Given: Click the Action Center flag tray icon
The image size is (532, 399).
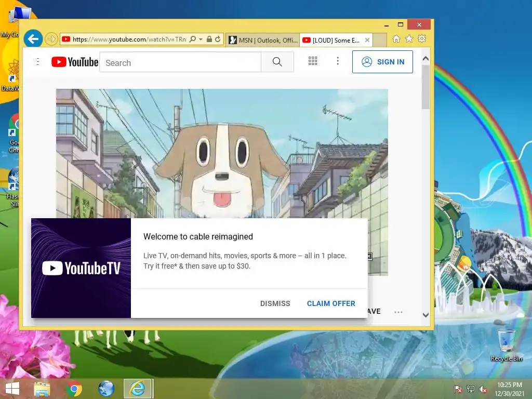Looking at the screenshot, I should click(458, 389).
